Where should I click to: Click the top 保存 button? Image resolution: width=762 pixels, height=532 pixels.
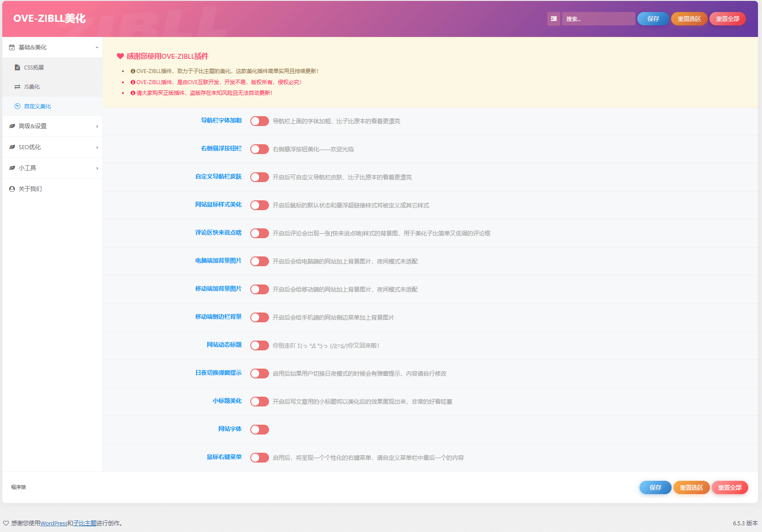pyautogui.click(x=653, y=19)
